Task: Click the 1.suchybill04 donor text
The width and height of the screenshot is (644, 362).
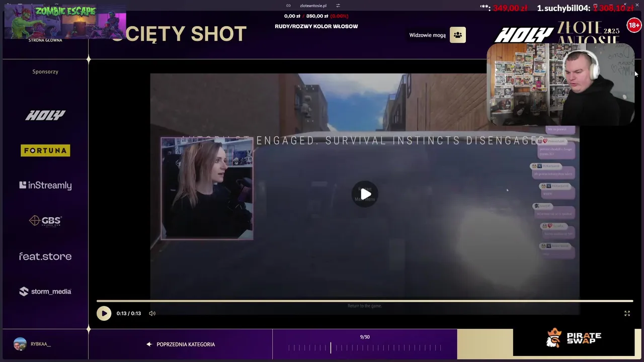Action: point(563,8)
